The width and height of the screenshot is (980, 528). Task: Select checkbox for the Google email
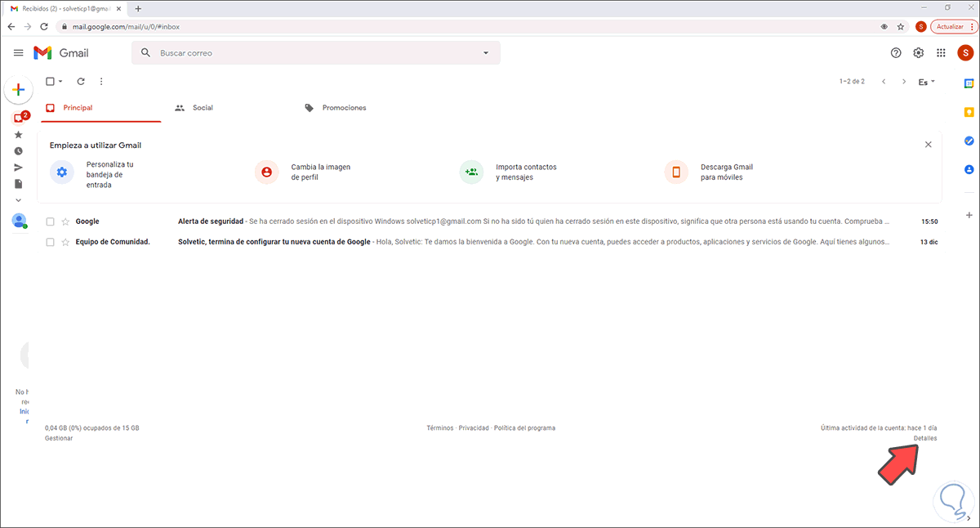[50, 221]
